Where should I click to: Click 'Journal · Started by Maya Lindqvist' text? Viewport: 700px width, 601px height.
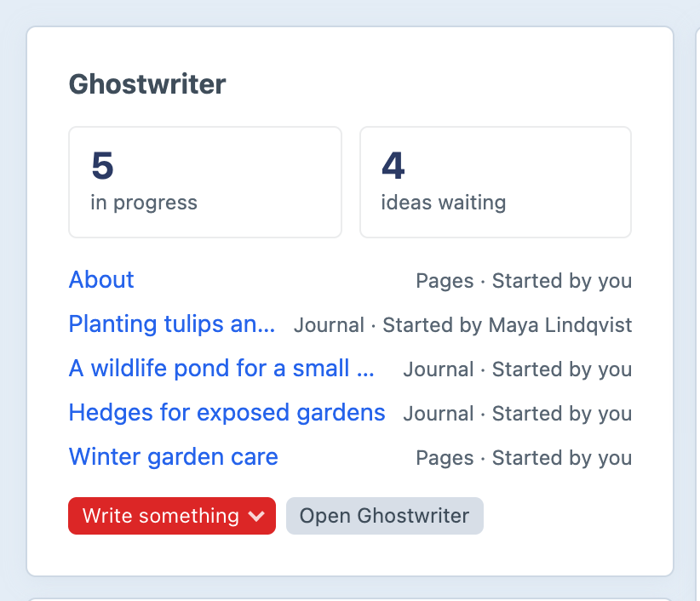click(462, 325)
